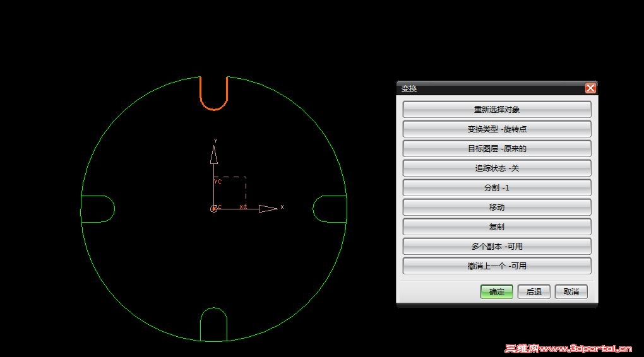
Task: Click 撤消上一个 -可用 button
Action: [496, 266]
